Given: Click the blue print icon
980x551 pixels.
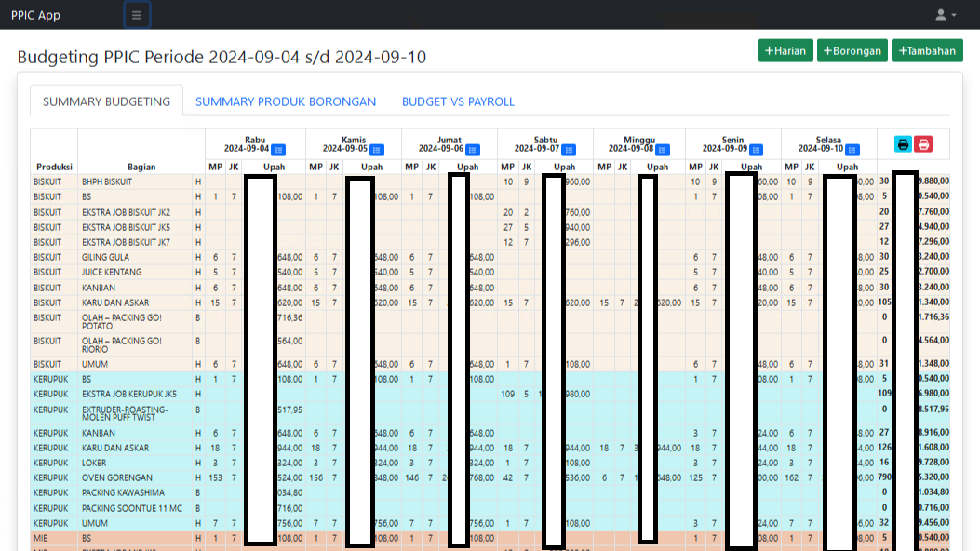Looking at the screenshot, I should [x=903, y=144].
